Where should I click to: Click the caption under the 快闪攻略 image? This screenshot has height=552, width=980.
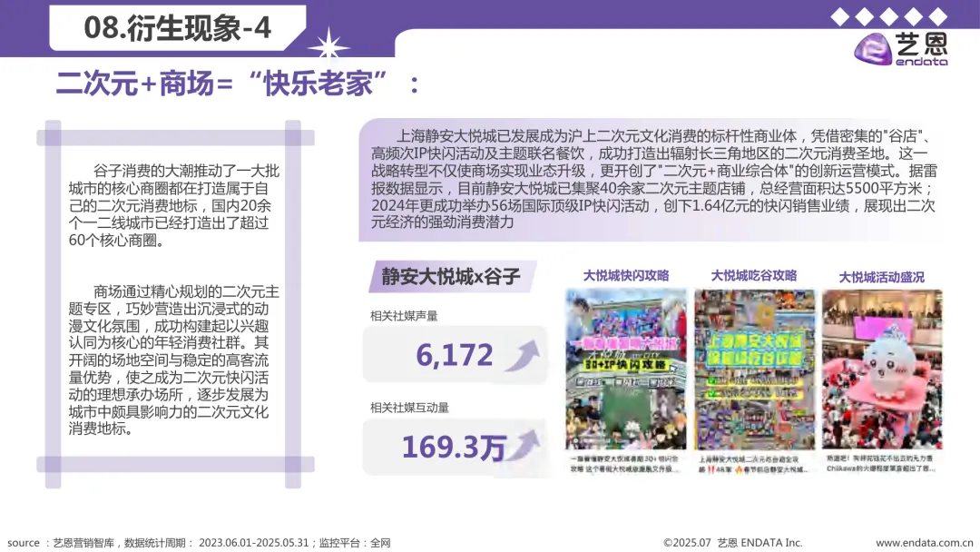coord(624,463)
